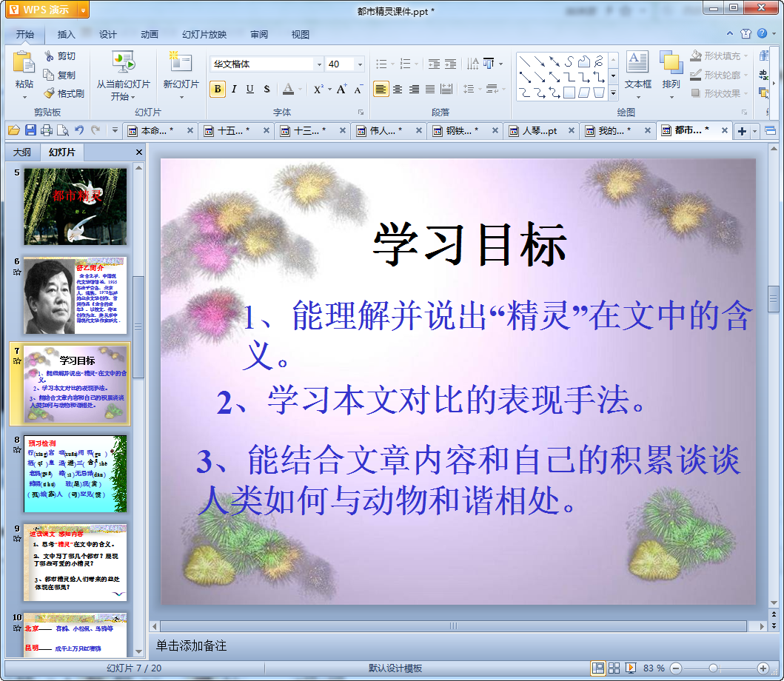784x681 pixels.
Task: Click 形状轮廓 shape outline icon
Action: (x=695, y=75)
